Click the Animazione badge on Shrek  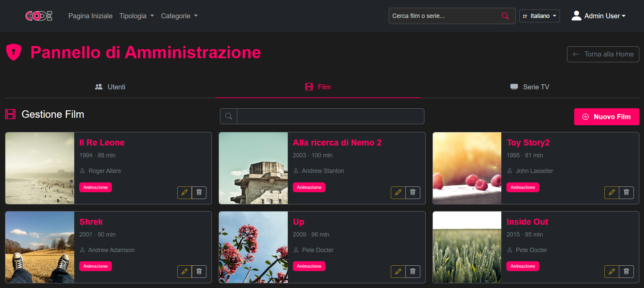point(96,266)
